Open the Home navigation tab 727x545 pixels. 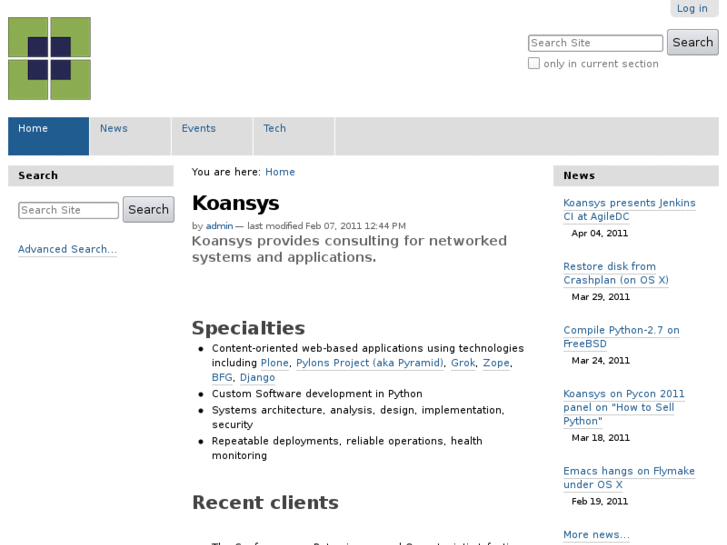(x=48, y=136)
